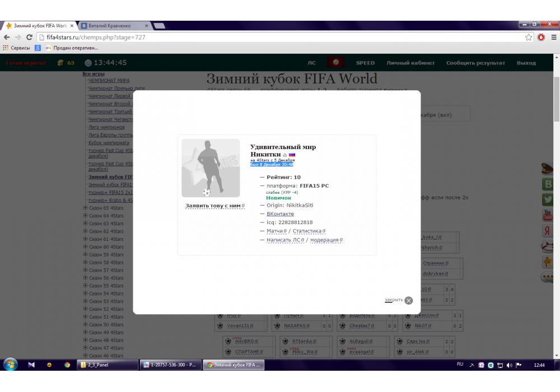Viewport: 560px width, 392px height.
Task: Click 'Заявить тову с ним' button
Action: 214,206
